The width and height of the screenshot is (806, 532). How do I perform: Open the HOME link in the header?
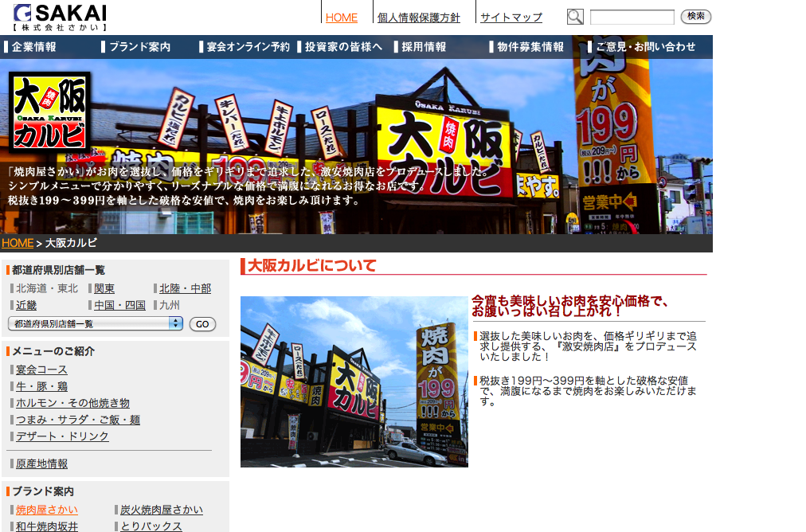pos(342,18)
